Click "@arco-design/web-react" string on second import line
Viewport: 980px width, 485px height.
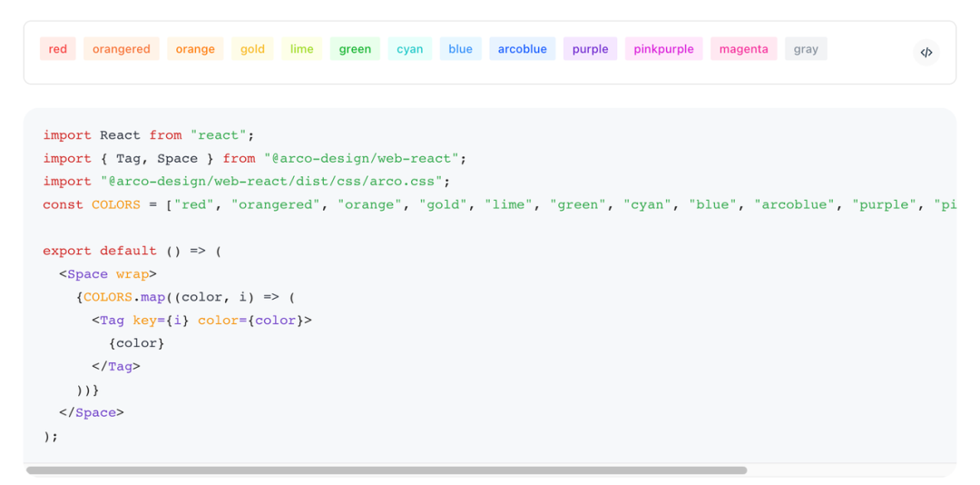361,158
